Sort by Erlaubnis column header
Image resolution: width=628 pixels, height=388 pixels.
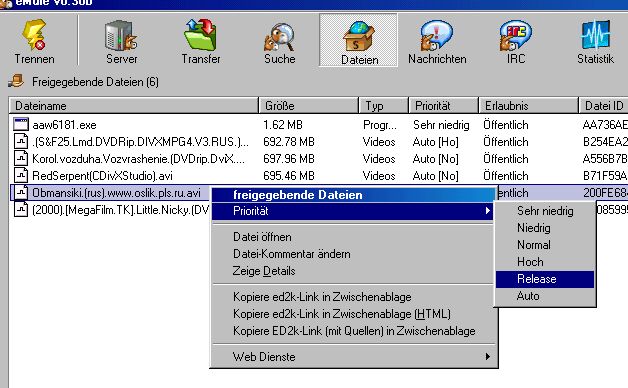tap(529, 106)
